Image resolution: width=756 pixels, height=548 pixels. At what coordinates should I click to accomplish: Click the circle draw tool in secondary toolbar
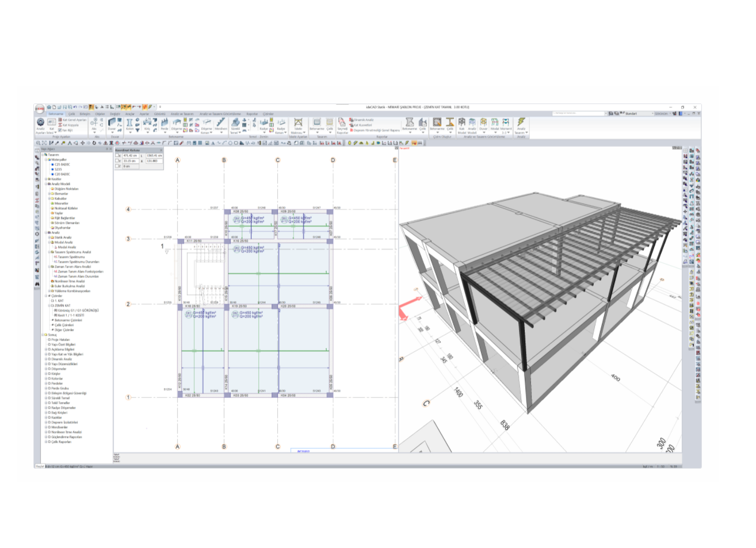[230, 143]
